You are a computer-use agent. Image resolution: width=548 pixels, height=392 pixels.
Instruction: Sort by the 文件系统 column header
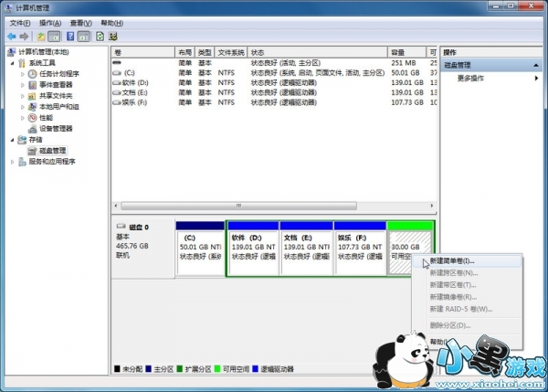point(231,52)
